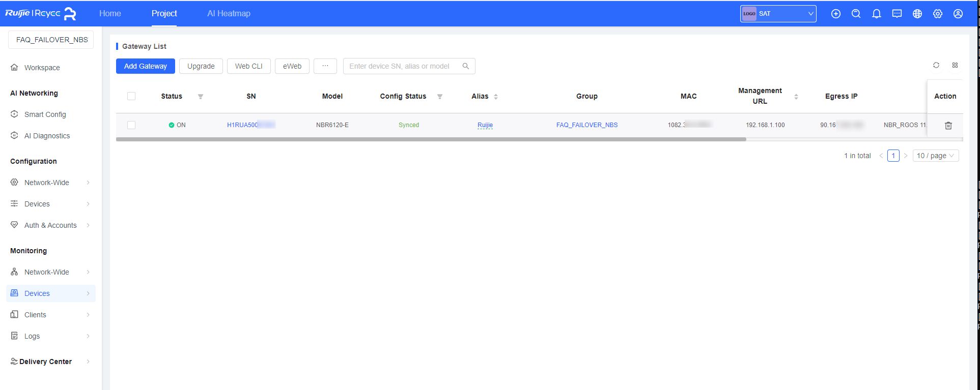Open the SAT organization dropdown
The image size is (980, 390).
[x=778, y=14]
